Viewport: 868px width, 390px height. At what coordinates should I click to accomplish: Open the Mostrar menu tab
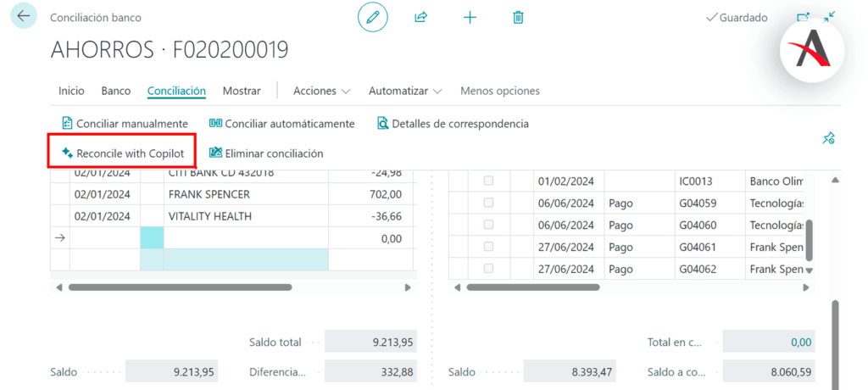[241, 91]
